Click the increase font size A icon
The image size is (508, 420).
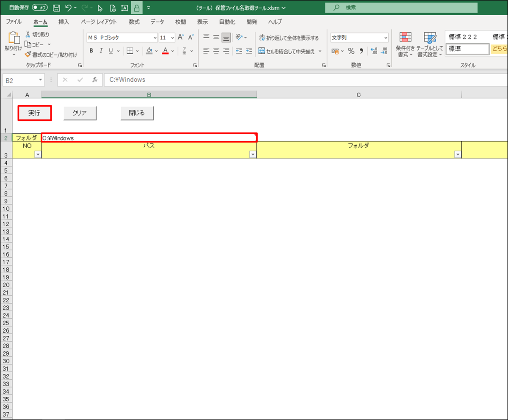pos(181,37)
